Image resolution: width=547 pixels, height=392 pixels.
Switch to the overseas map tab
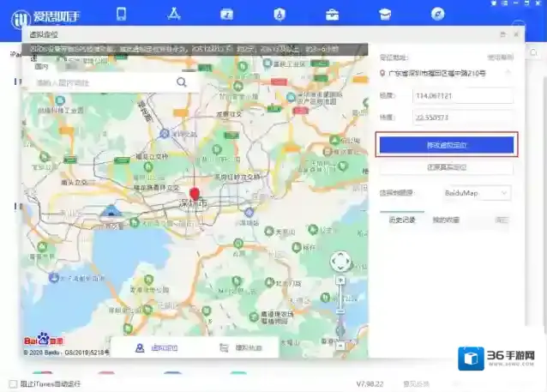pos(71,66)
